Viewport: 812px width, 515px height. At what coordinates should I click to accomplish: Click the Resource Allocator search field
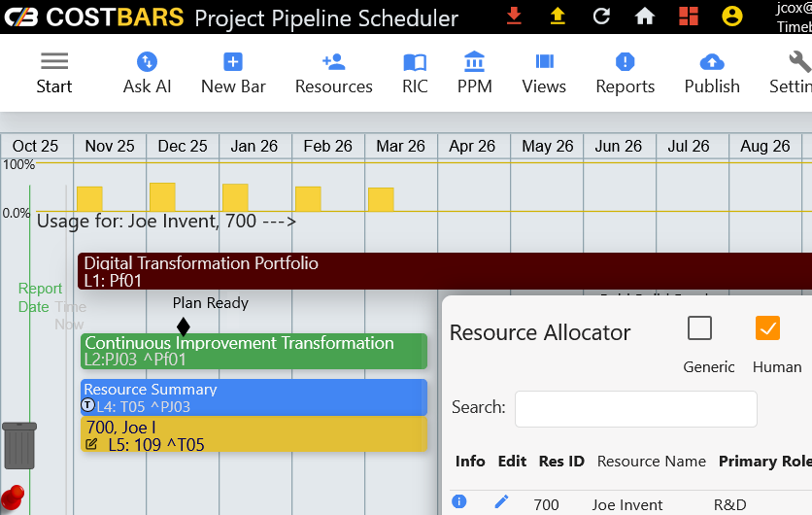(635, 408)
